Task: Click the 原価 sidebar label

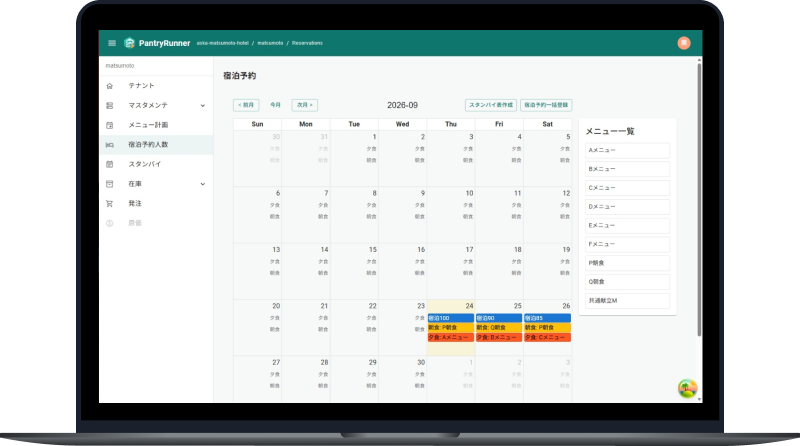Action: point(135,223)
